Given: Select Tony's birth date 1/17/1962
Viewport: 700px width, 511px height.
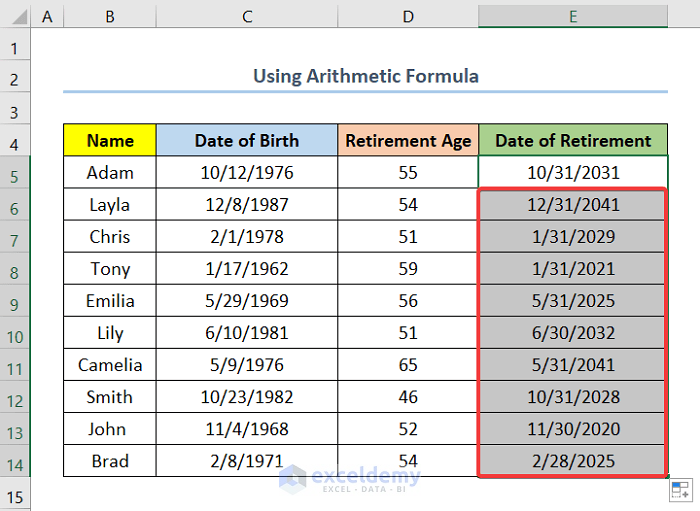Looking at the screenshot, I should tap(247, 269).
